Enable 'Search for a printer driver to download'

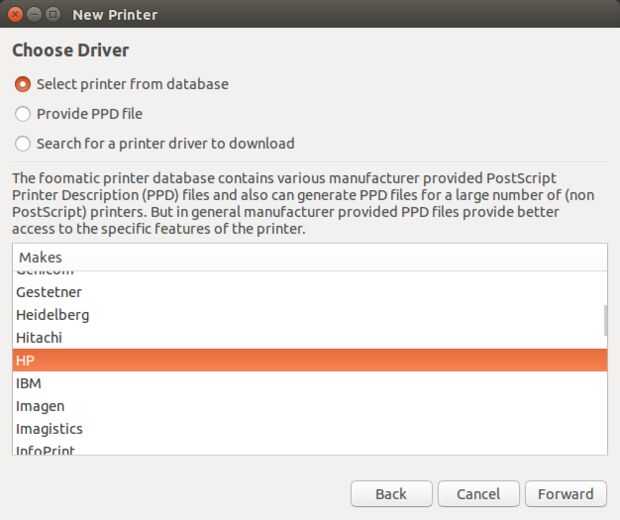coord(23,144)
